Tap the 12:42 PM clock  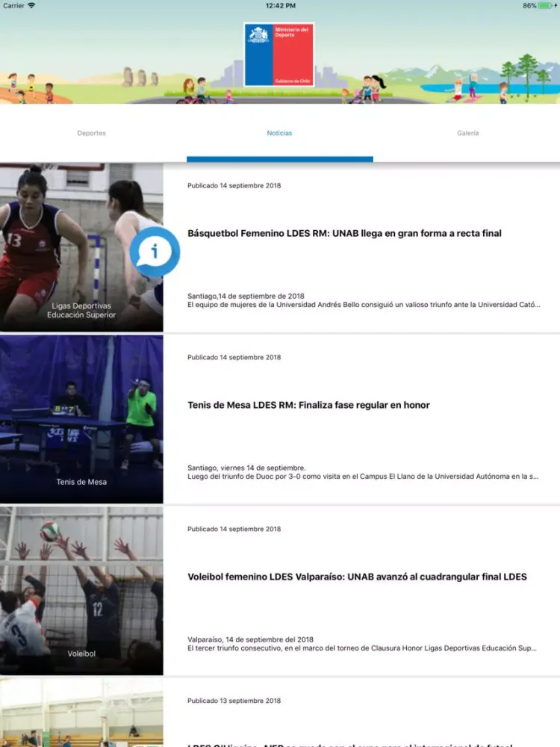(281, 6)
